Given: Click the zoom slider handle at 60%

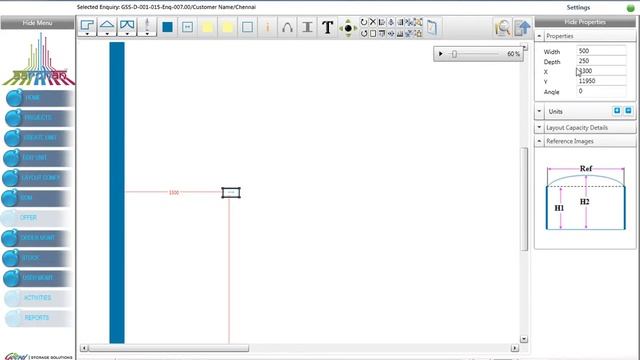Looking at the screenshot, I should click(454, 54).
